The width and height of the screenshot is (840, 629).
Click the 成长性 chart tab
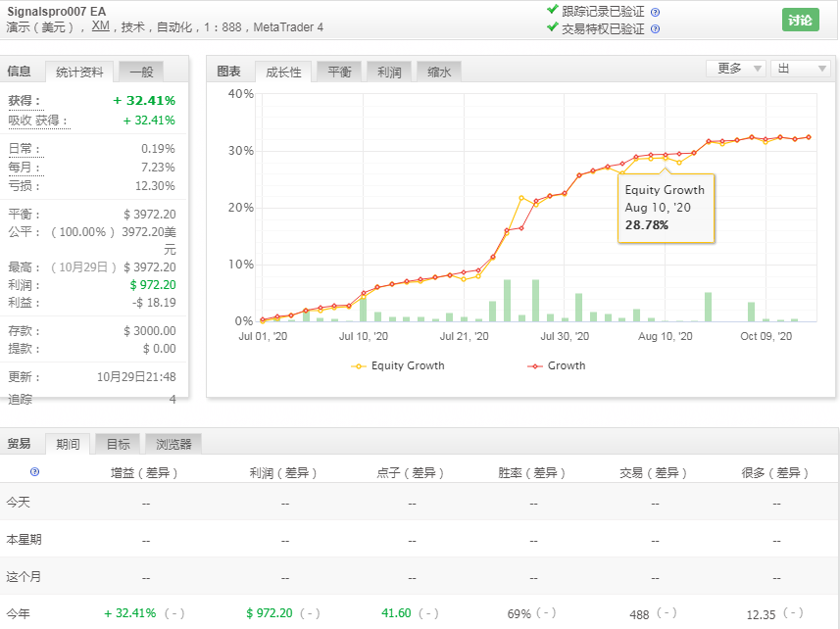pyautogui.click(x=283, y=72)
